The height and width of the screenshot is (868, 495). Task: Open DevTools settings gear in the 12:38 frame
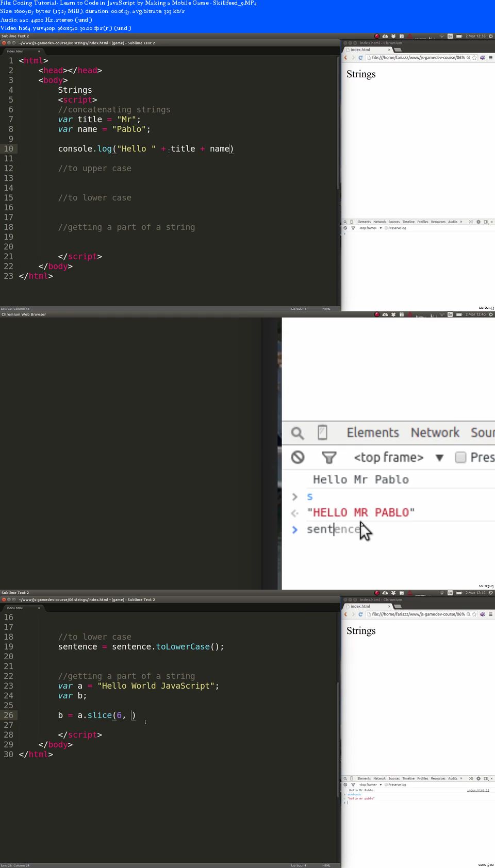click(478, 222)
